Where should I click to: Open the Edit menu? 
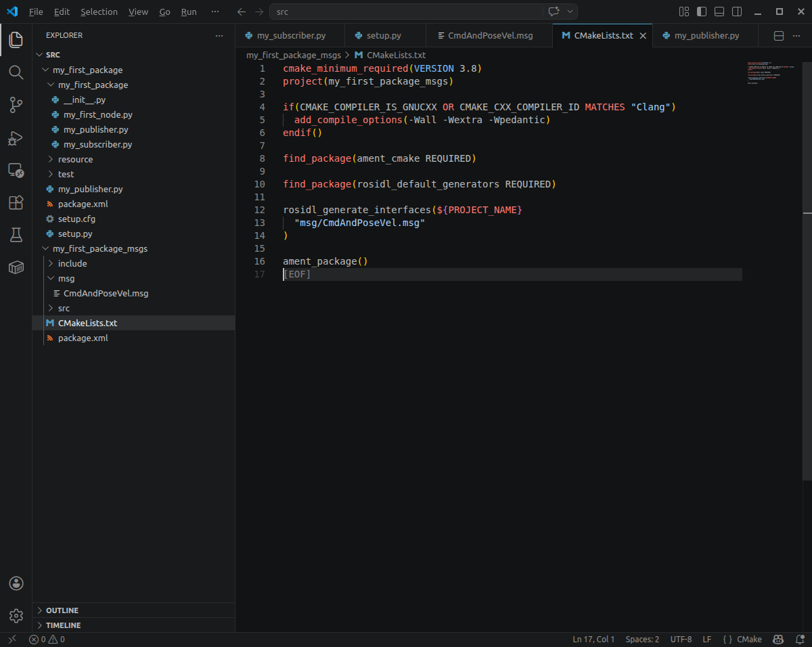pos(62,12)
